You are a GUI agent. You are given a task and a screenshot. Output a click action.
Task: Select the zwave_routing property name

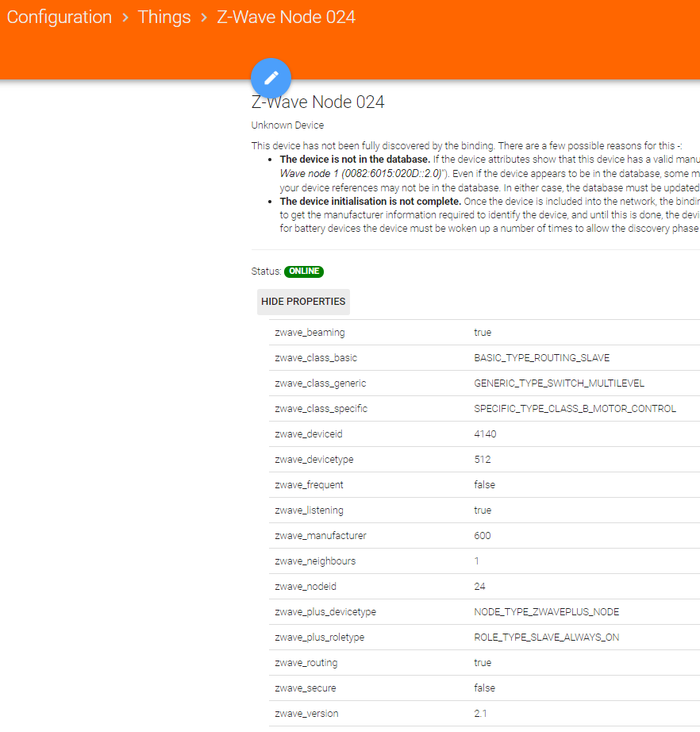(x=306, y=663)
